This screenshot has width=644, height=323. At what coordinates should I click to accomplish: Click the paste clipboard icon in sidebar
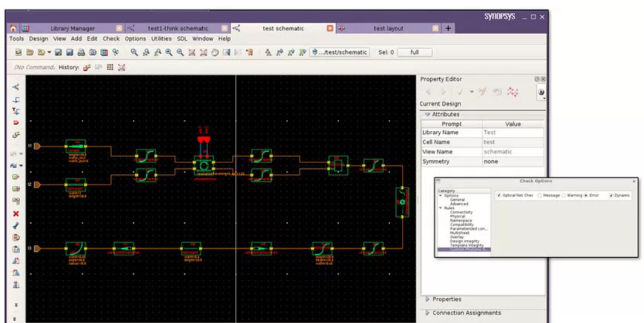click(x=16, y=249)
